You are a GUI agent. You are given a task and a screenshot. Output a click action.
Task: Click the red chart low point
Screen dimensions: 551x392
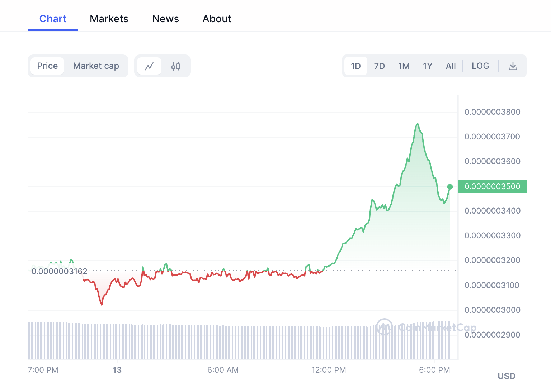coord(102,305)
